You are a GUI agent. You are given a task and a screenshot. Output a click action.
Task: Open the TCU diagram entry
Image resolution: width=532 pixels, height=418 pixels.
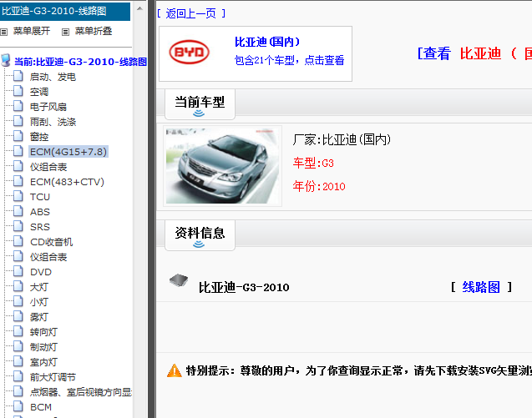tap(40, 197)
